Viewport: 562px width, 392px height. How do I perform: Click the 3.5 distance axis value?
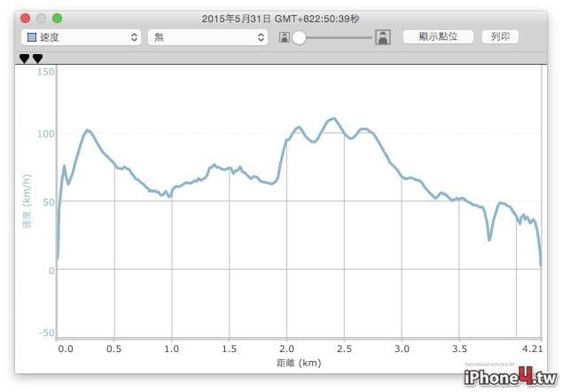pyautogui.click(x=459, y=349)
